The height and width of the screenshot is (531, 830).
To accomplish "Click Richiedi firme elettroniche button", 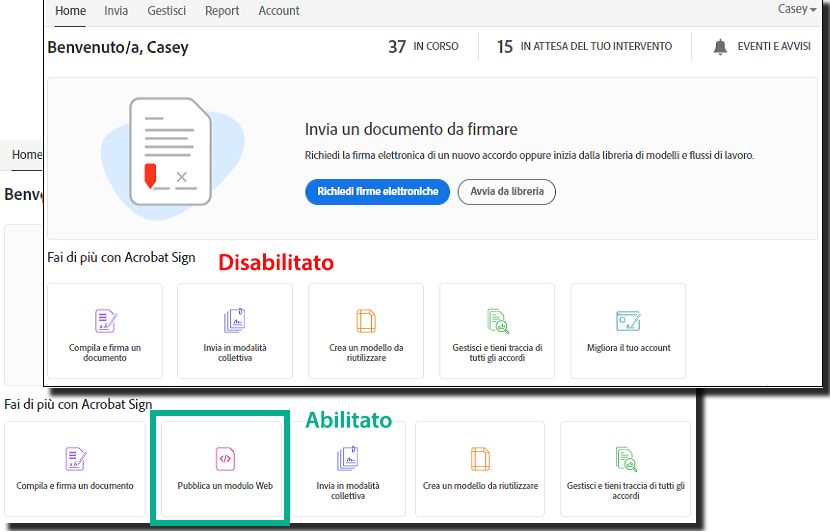I will tap(377, 191).
